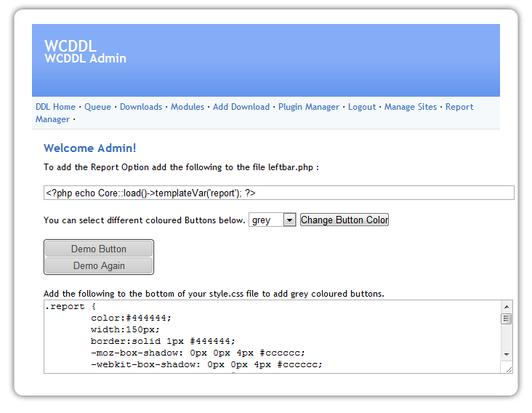
Task: Click the WCDDL header title
Action: 70,47
